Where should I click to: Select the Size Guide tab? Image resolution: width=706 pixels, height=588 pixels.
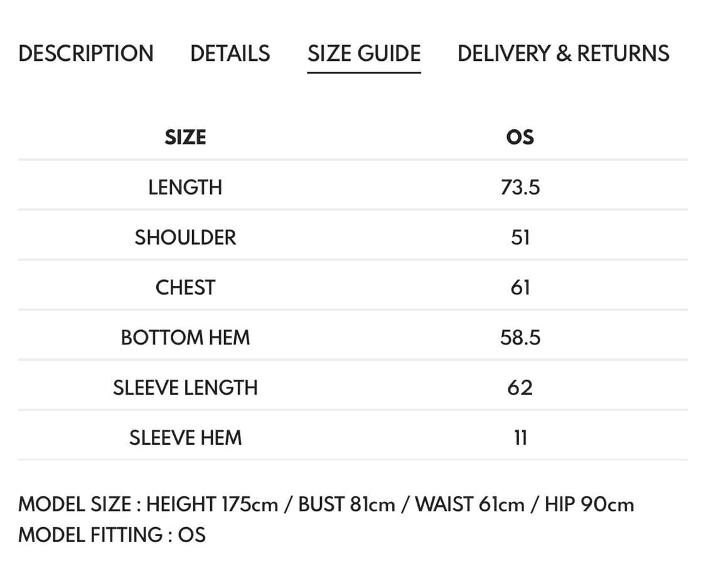(364, 53)
